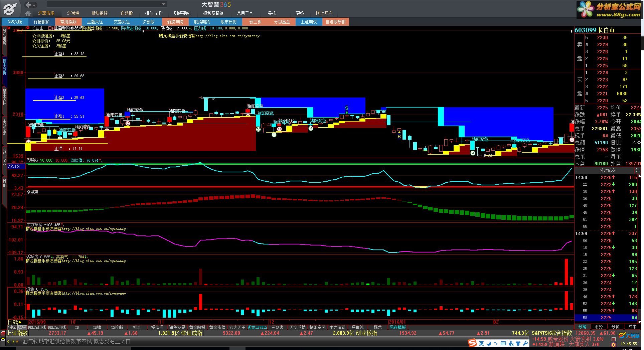Click the DZH 365 logo icon
This screenshot has width=644, height=350.
(x=10, y=8)
